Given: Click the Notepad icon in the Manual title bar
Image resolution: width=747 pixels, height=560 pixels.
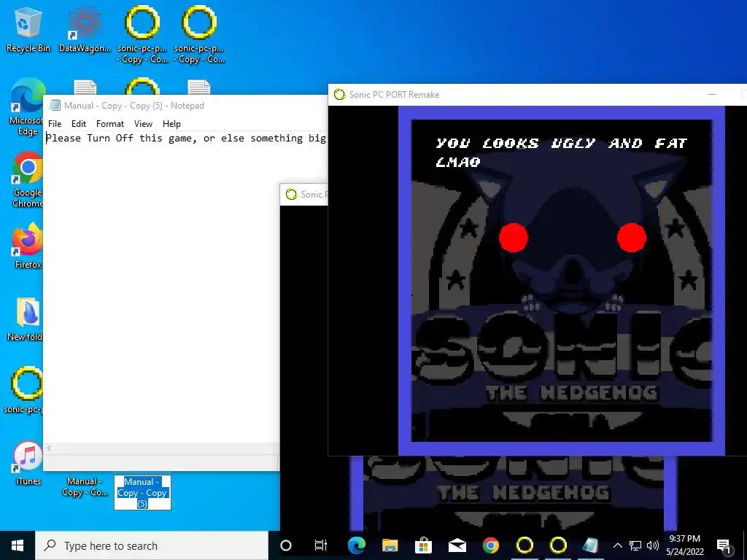Looking at the screenshot, I should (55, 105).
